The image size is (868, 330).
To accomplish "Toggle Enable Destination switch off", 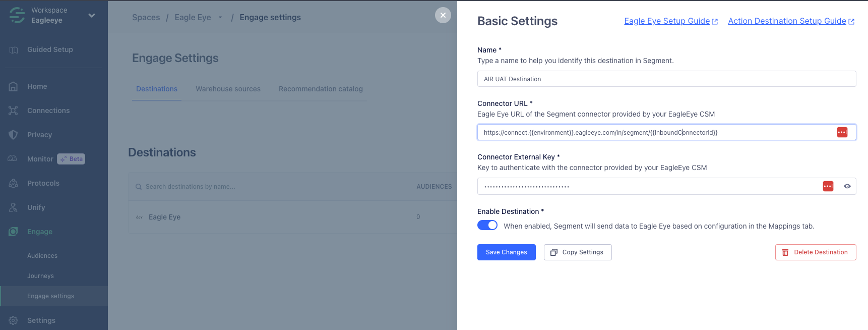I will 487,225.
